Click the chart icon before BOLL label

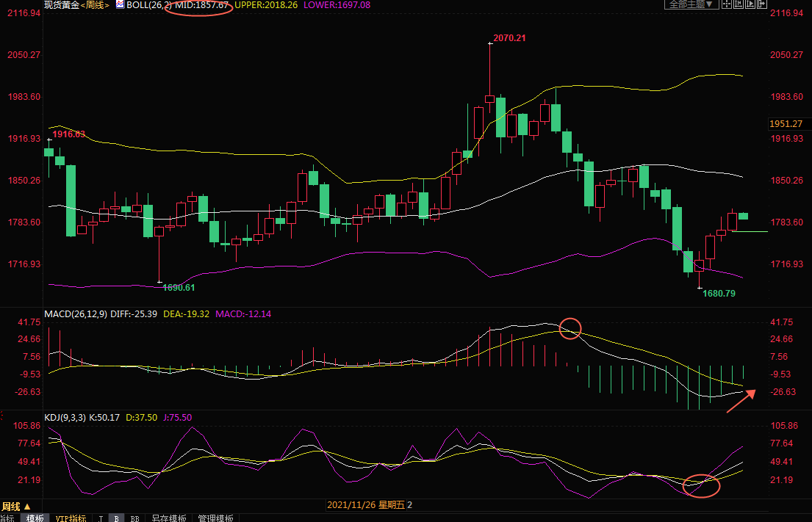pyautogui.click(x=120, y=4)
